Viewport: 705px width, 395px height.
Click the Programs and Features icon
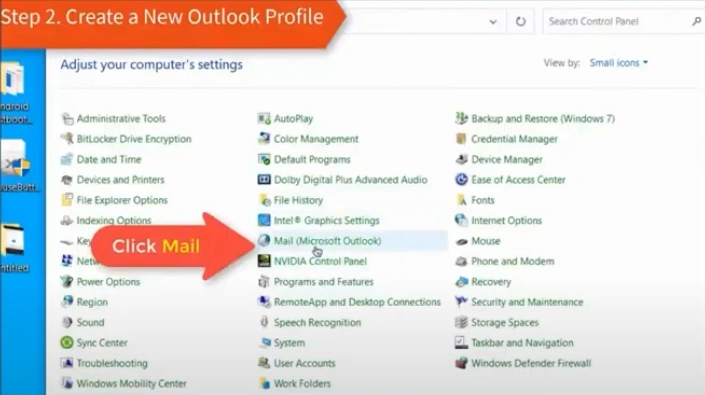point(264,282)
